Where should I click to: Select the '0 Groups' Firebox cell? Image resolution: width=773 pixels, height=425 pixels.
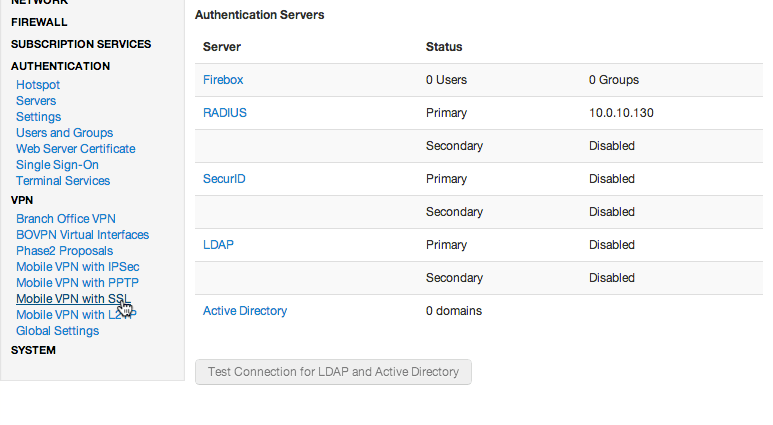[x=614, y=80]
